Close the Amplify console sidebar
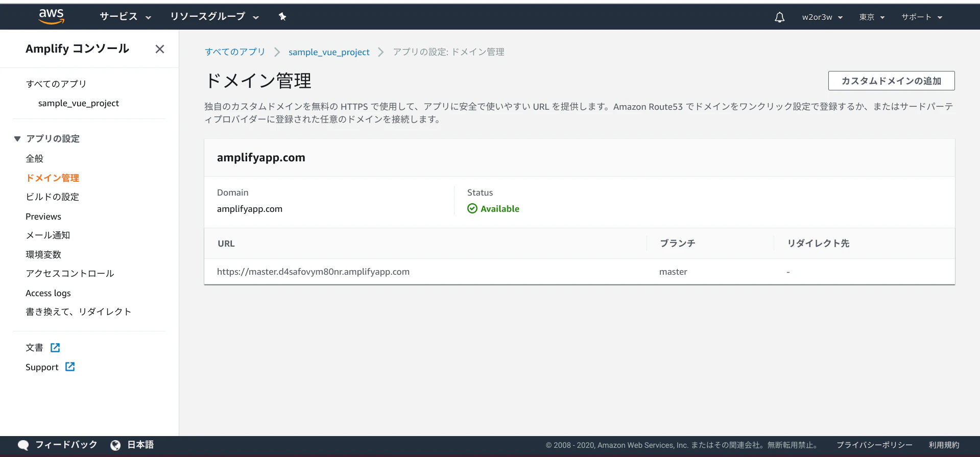Image resolution: width=980 pixels, height=457 pixels. click(160, 49)
